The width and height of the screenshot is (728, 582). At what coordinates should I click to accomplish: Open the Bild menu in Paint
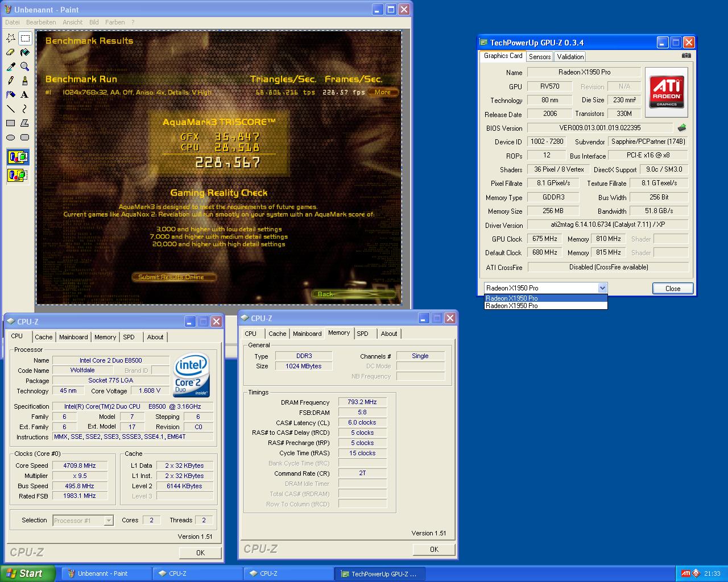(94, 22)
